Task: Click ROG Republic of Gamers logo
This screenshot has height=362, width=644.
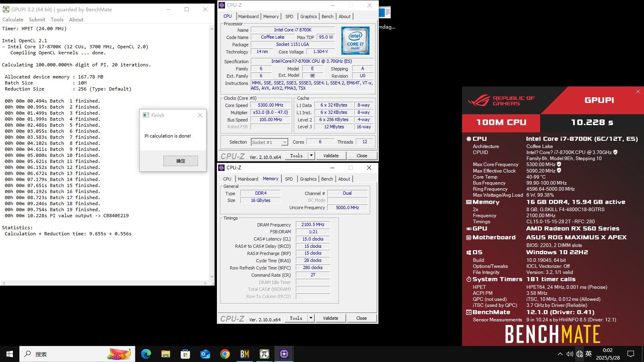Action: pos(501,101)
